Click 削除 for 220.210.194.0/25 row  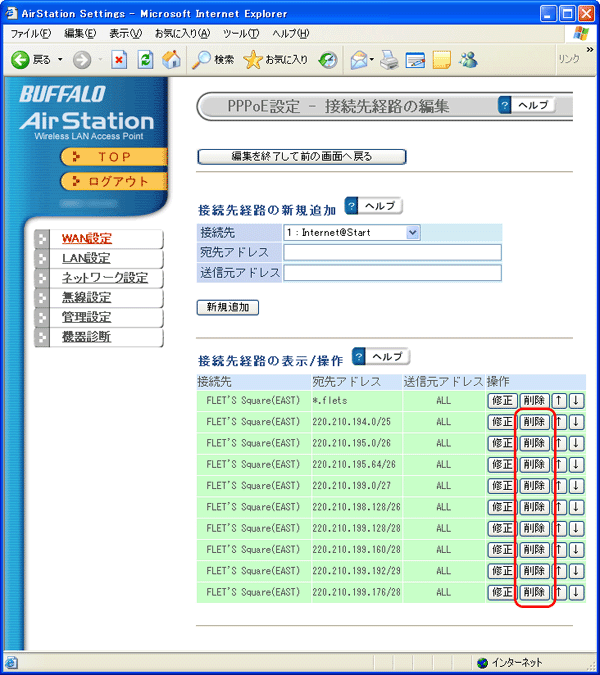pyautogui.click(x=534, y=422)
